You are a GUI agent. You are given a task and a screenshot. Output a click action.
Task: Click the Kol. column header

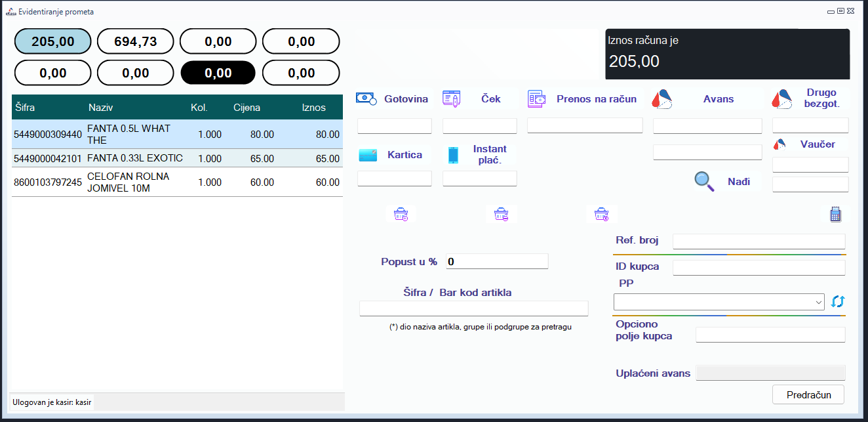click(x=199, y=108)
